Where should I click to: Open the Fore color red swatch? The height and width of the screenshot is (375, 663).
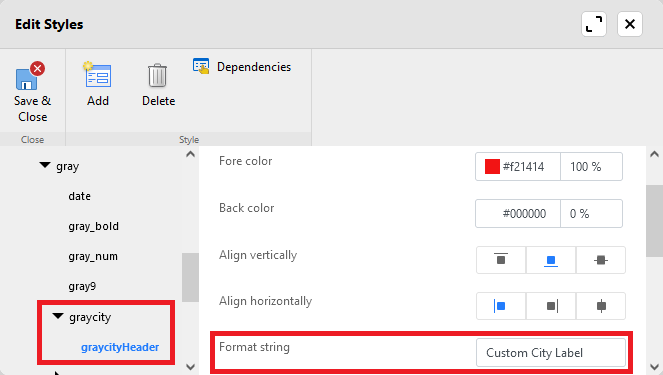492,167
